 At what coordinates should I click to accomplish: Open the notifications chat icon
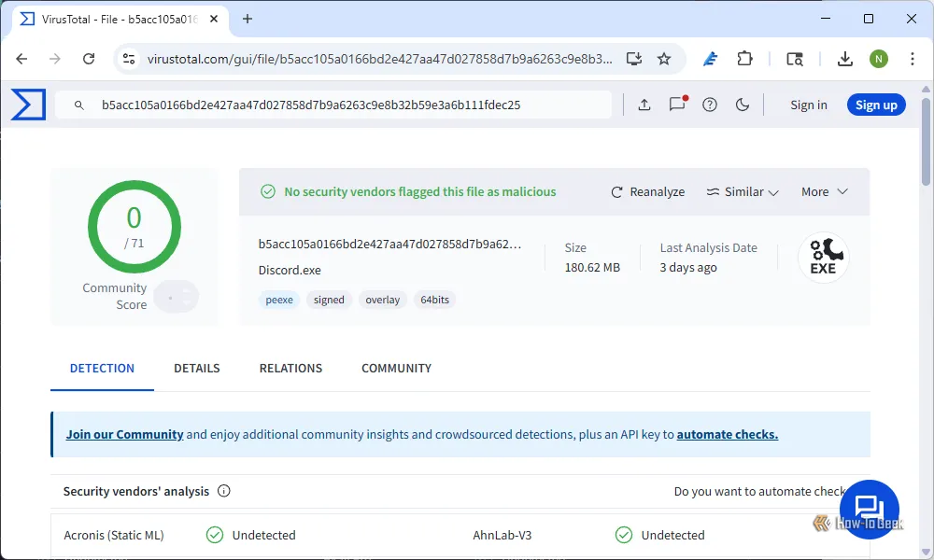(x=677, y=105)
